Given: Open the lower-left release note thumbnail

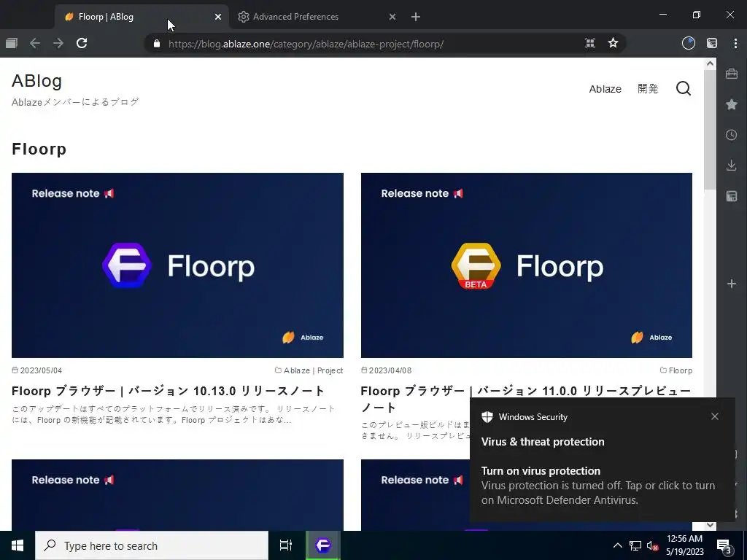Looking at the screenshot, I should click(x=177, y=495).
